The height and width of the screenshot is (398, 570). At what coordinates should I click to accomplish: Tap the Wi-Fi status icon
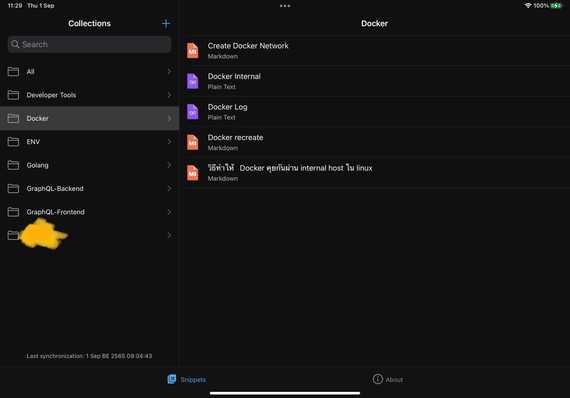pyautogui.click(x=528, y=5)
